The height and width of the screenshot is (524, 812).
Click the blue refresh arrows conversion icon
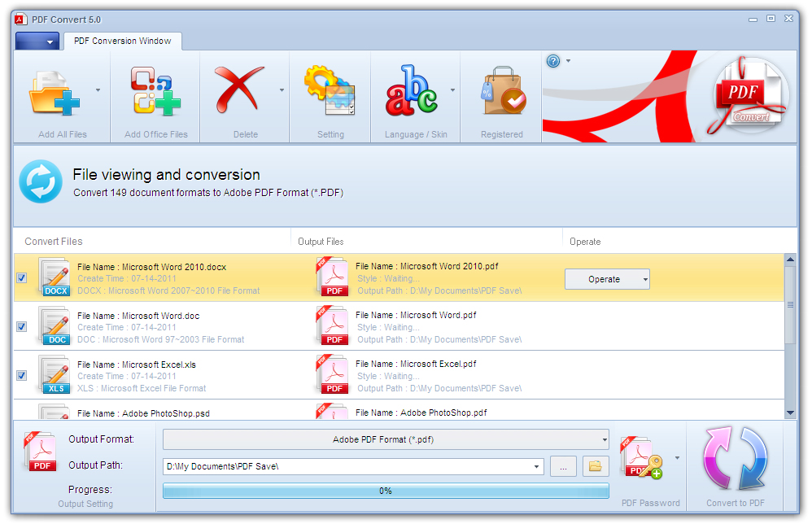pyautogui.click(x=41, y=181)
